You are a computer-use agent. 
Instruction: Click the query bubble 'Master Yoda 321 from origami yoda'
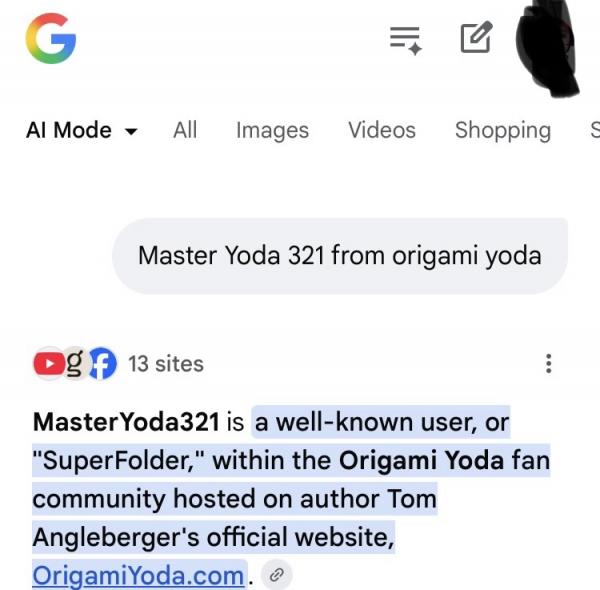(x=340, y=256)
